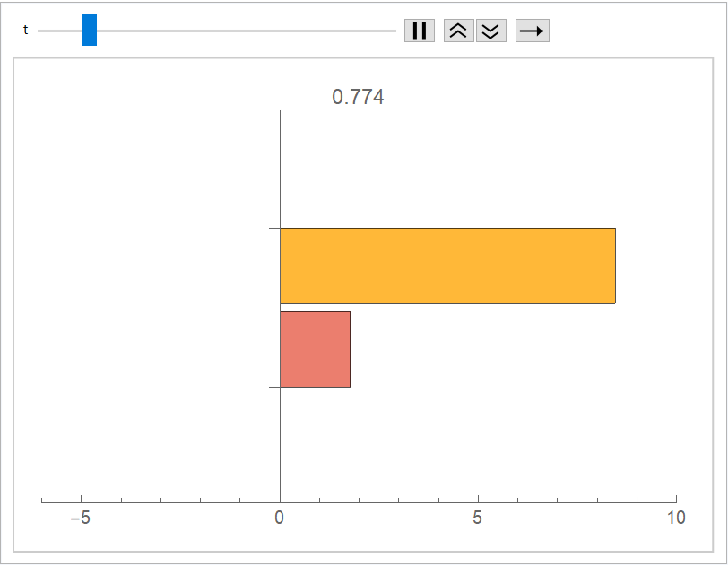Screen dimensions: 728x567
Task: Select the orange bar in the chart
Action: 446,266
